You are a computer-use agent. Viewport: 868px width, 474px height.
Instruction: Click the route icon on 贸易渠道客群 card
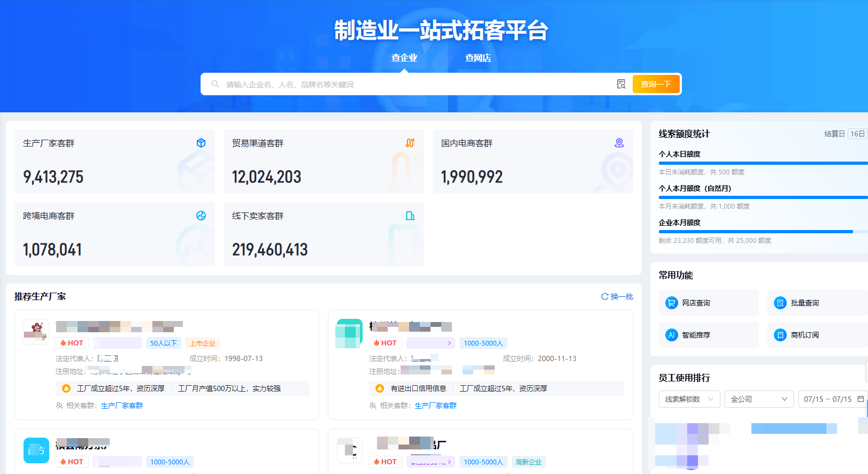pyautogui.click(x=410, y=143)
